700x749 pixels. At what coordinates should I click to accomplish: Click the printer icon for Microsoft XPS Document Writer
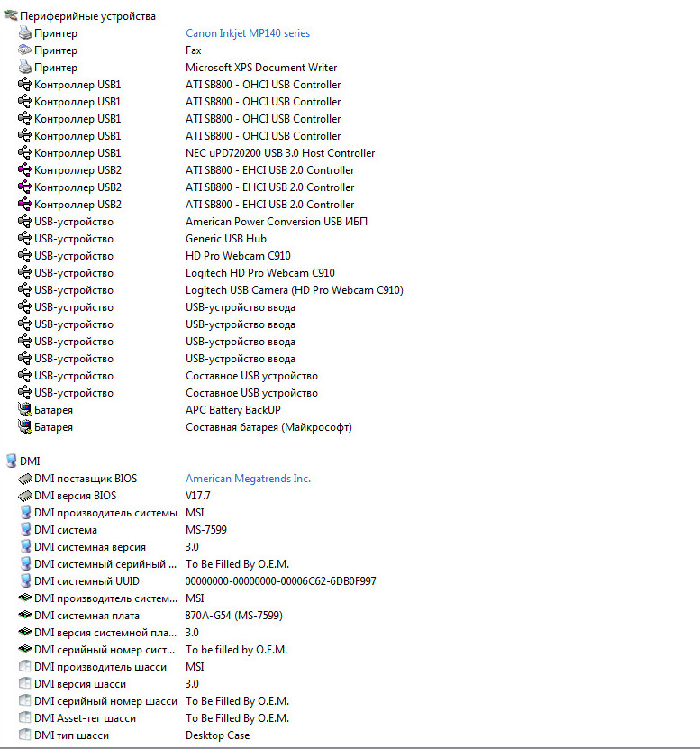coord(25,67)
